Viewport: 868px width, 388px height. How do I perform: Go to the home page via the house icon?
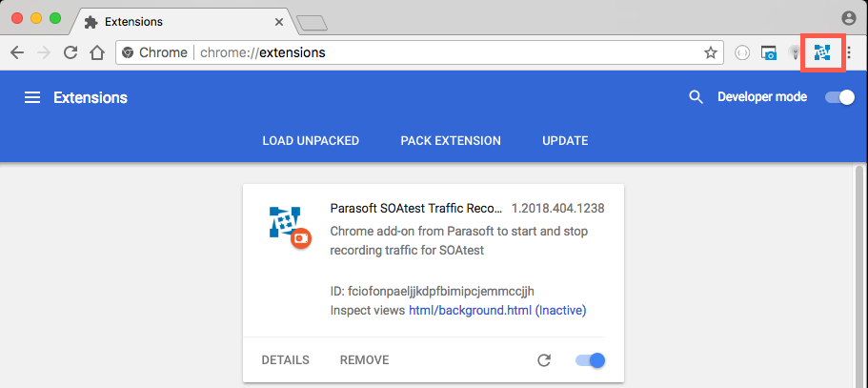(x=97, y=52)
